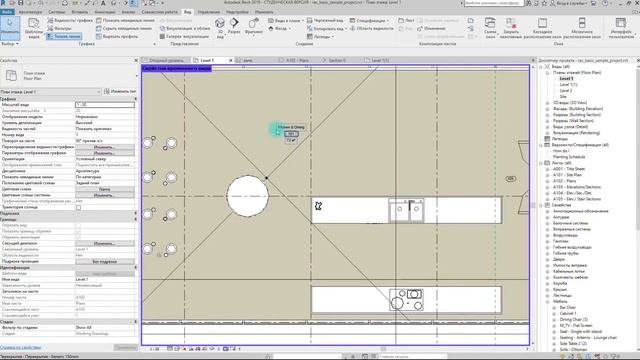Click the Save icon in quick access toolbar

click(20, 3)
